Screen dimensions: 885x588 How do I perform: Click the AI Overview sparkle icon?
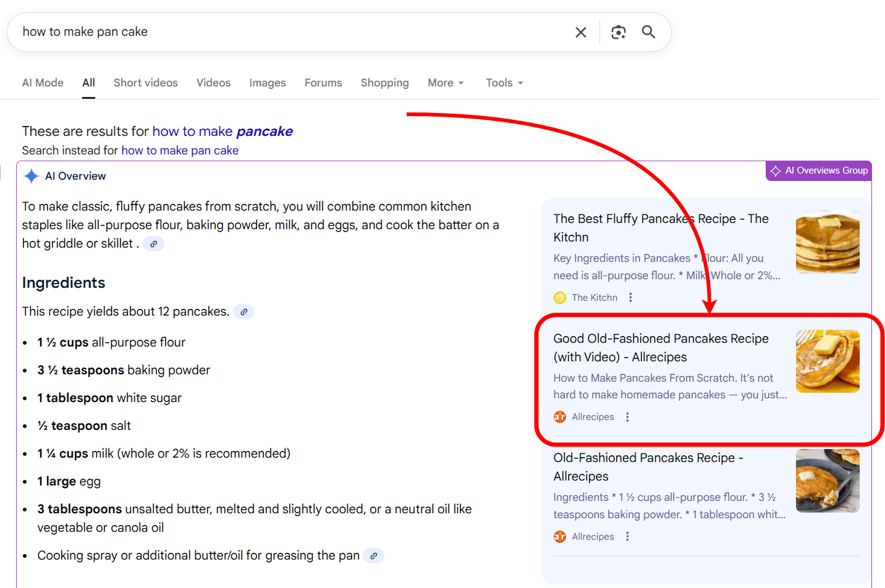[31, 176]
